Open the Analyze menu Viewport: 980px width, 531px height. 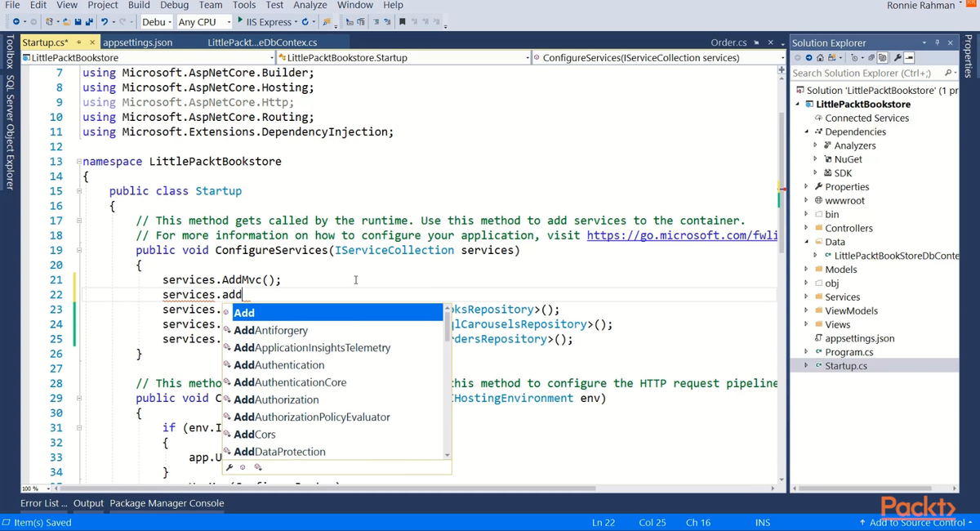pos(310,5)
